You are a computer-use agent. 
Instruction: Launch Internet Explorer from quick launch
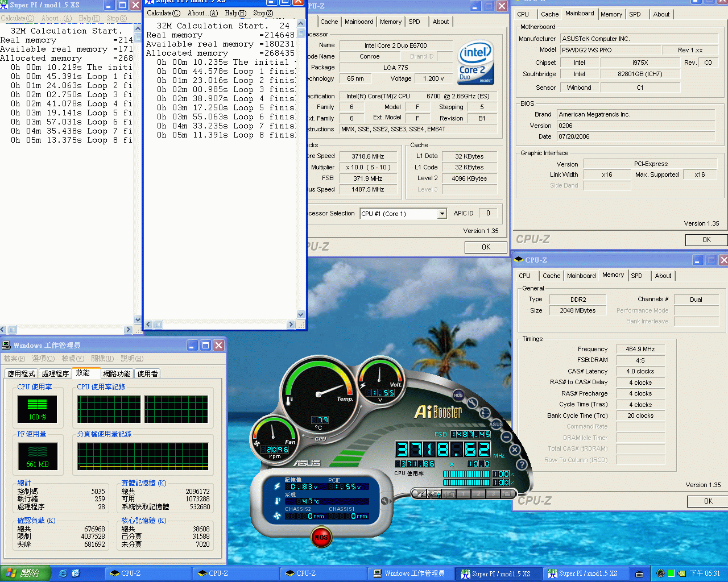[63, 573]
